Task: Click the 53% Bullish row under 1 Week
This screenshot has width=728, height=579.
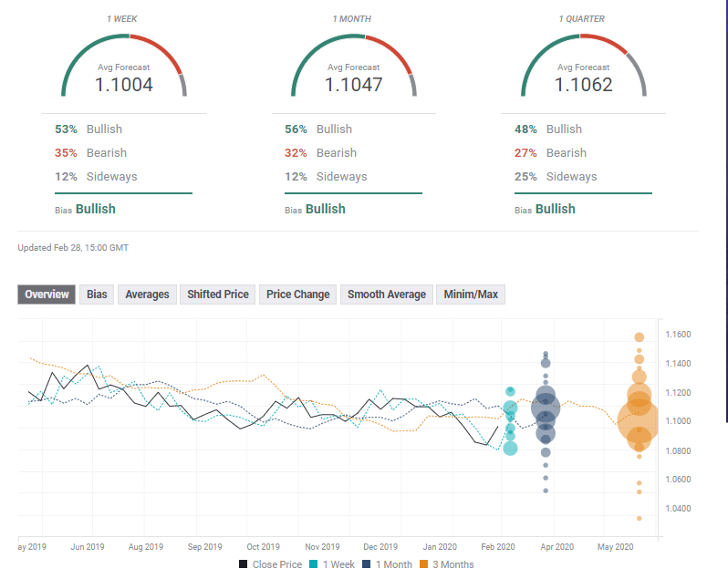Action: [x=89, y=129]
